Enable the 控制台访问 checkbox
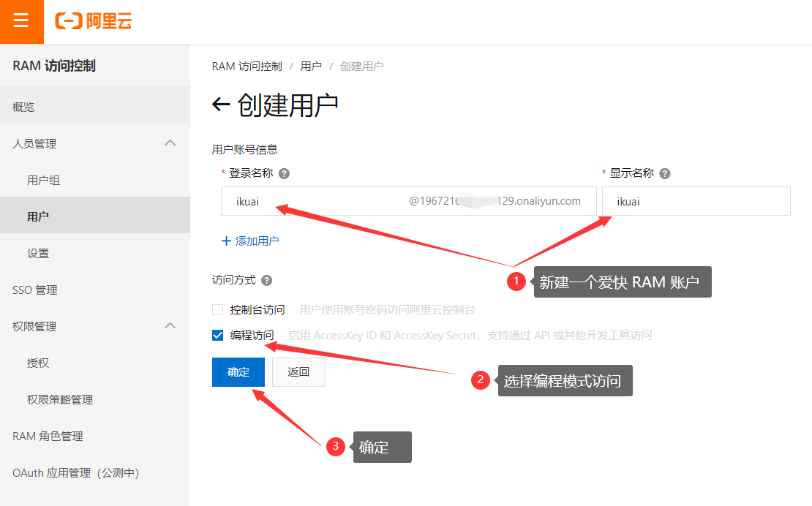Screen dimensions: 812x506 click(217, 310)
